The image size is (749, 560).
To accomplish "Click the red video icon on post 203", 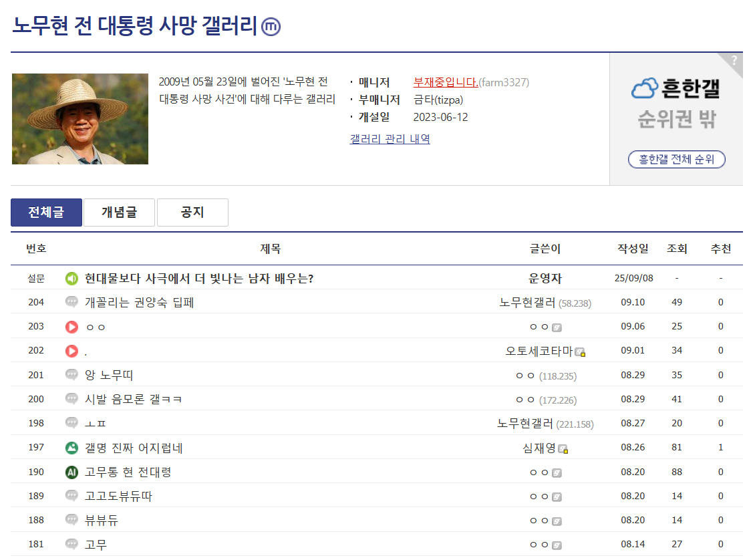I will point(71,327).
